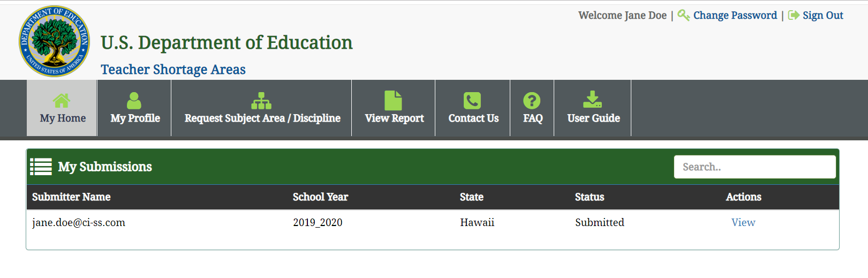This screenshot has width=868, height=278.
Task: Click the User Guide download icon
Action: (592, 100)
